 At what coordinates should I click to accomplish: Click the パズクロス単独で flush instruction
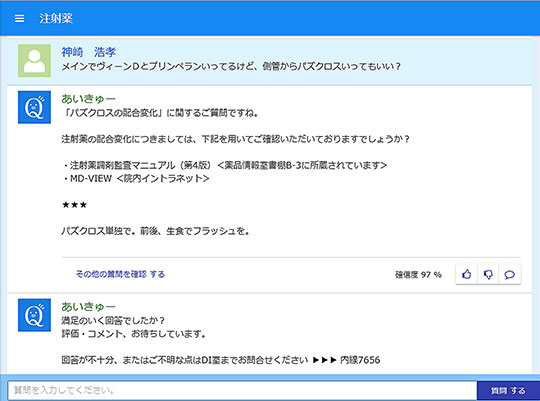[x=156, y=231]
